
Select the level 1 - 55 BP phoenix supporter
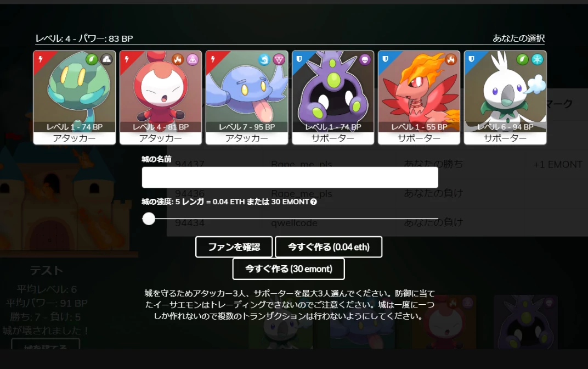[419, 98]
